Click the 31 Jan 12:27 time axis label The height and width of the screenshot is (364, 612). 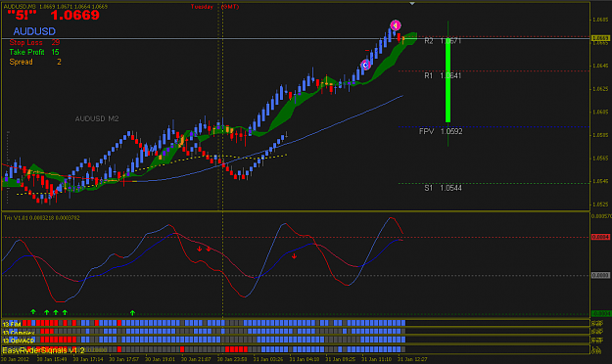[x=412, y=359]
